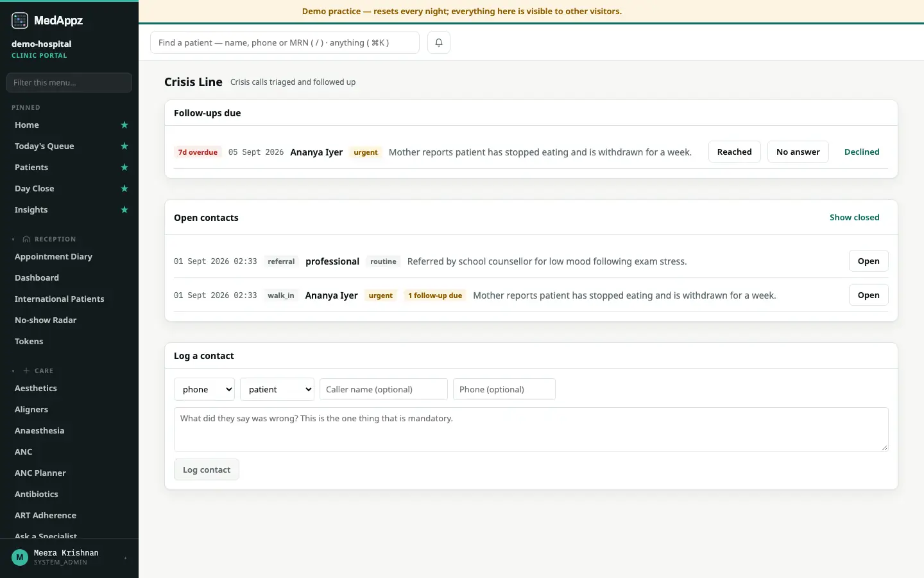This screenshot has height=578, width=924.
Task: Click the professional caller name
Action: click(x=332, y=261)
